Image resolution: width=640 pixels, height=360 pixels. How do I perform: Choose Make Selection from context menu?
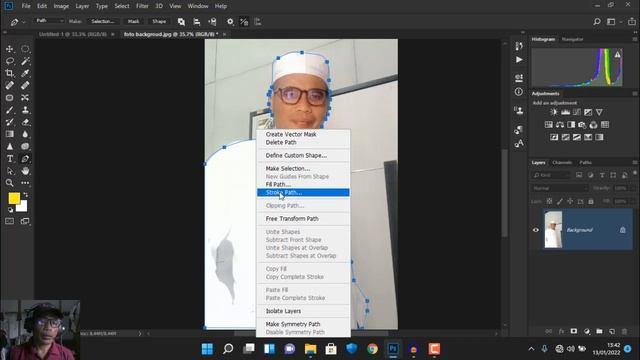pos(303,169)
